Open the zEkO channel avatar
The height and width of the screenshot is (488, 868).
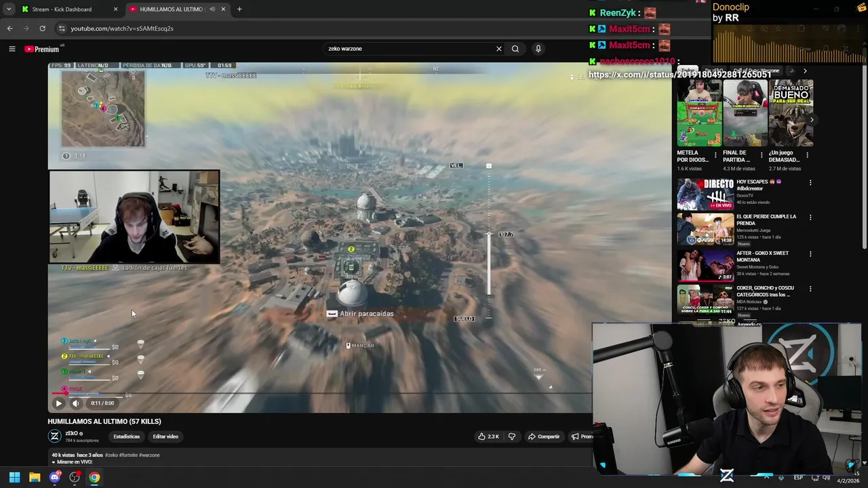click(x=54, y=436)
